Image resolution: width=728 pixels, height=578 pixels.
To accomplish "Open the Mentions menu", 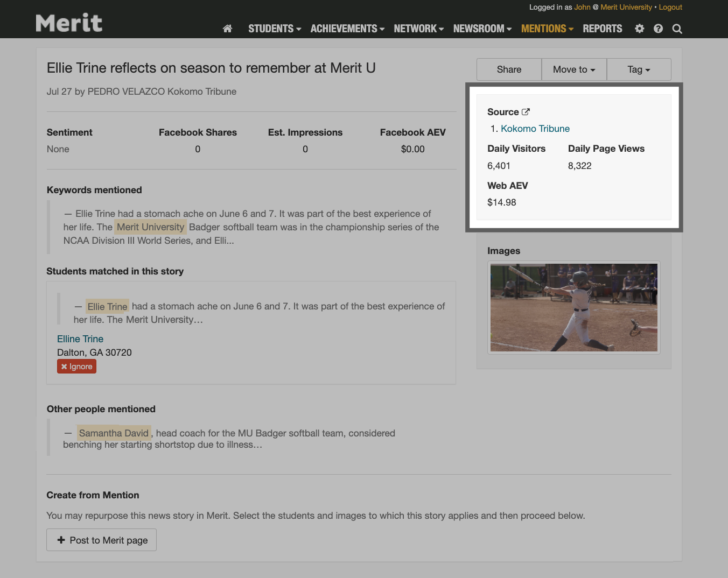I will coord(547,29).
